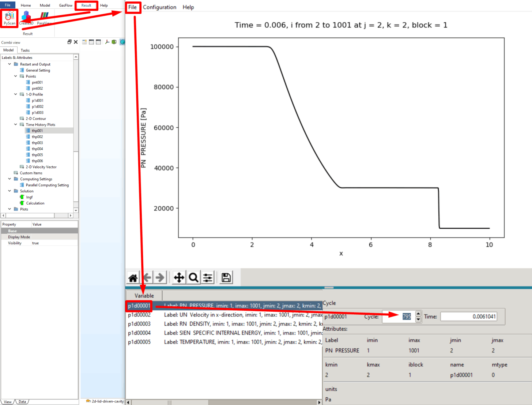Click the Variable column header
The image size is (532, 405).
(x=144, y=296)
